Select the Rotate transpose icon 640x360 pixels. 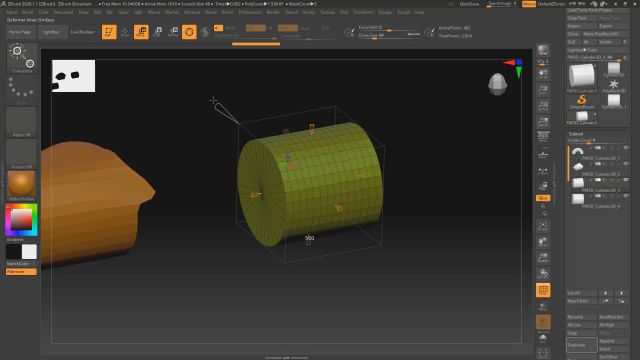[x=173, y=32]
